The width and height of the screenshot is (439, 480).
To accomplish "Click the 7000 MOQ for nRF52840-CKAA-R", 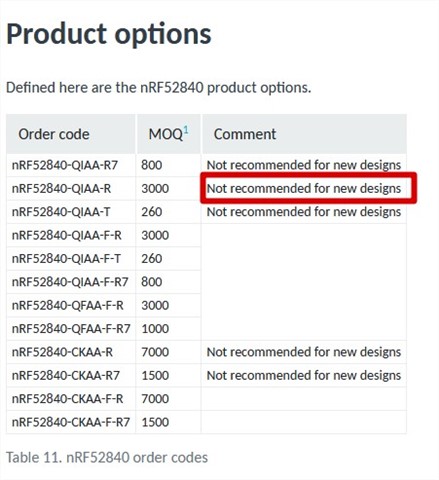I will click(x=155, y=352).
